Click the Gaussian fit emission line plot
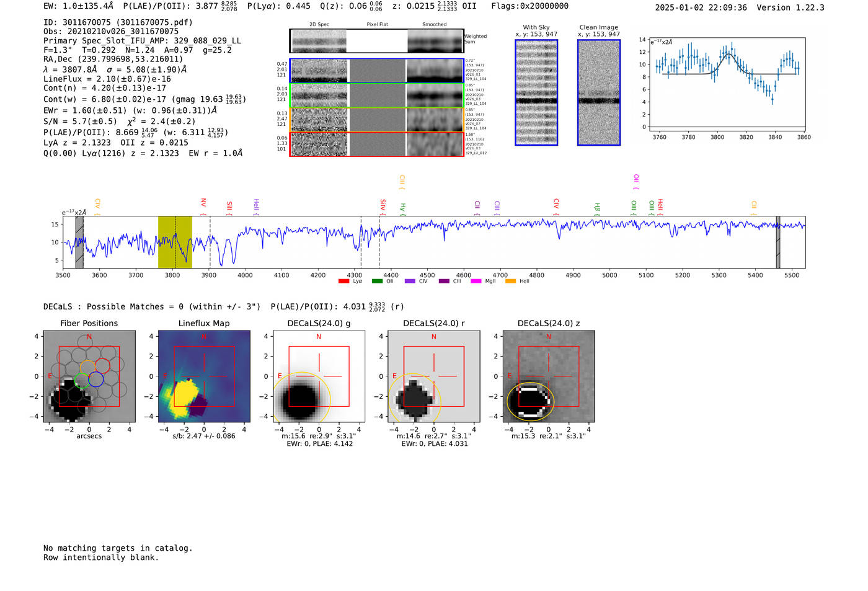 727,85
